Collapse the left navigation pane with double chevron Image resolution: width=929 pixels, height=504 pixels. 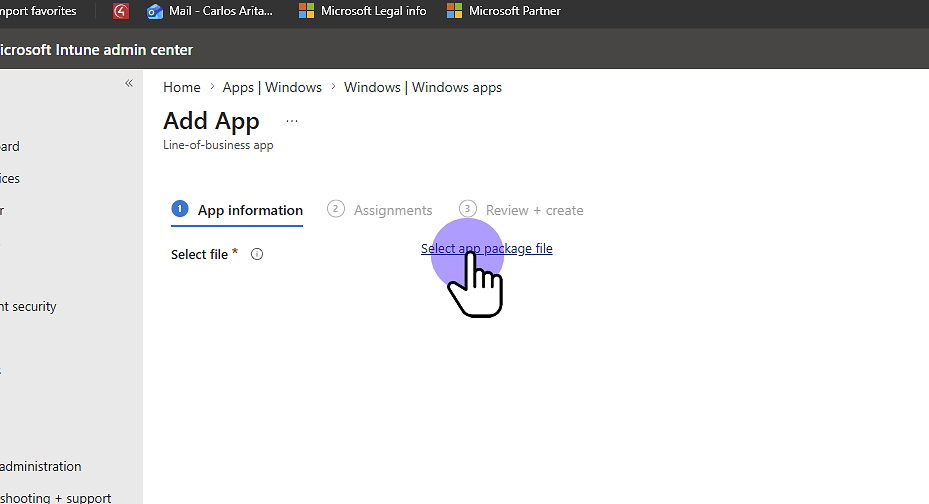(129, 84)
